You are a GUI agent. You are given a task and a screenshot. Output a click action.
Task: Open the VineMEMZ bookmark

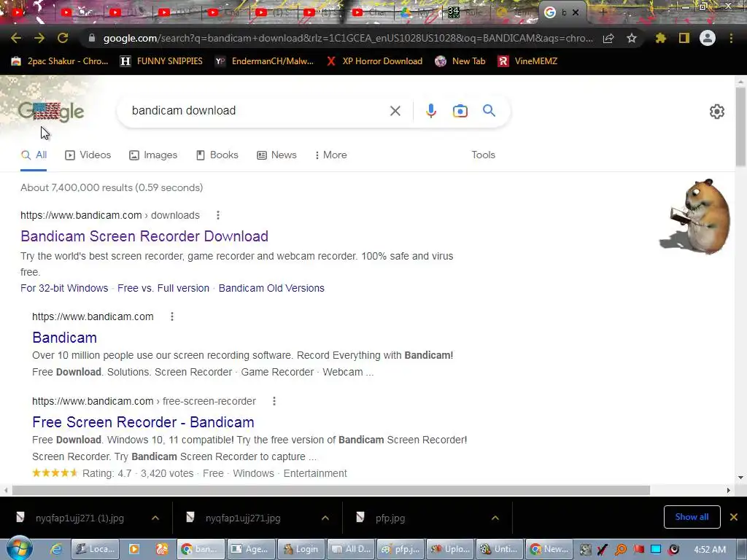coord(527,61)
